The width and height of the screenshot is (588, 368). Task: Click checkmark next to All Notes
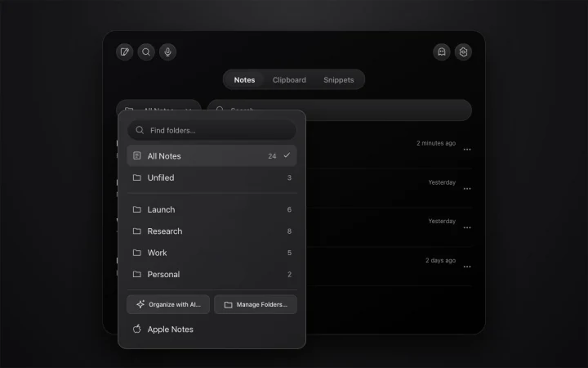pyautogui.click(x=287, y=155)
